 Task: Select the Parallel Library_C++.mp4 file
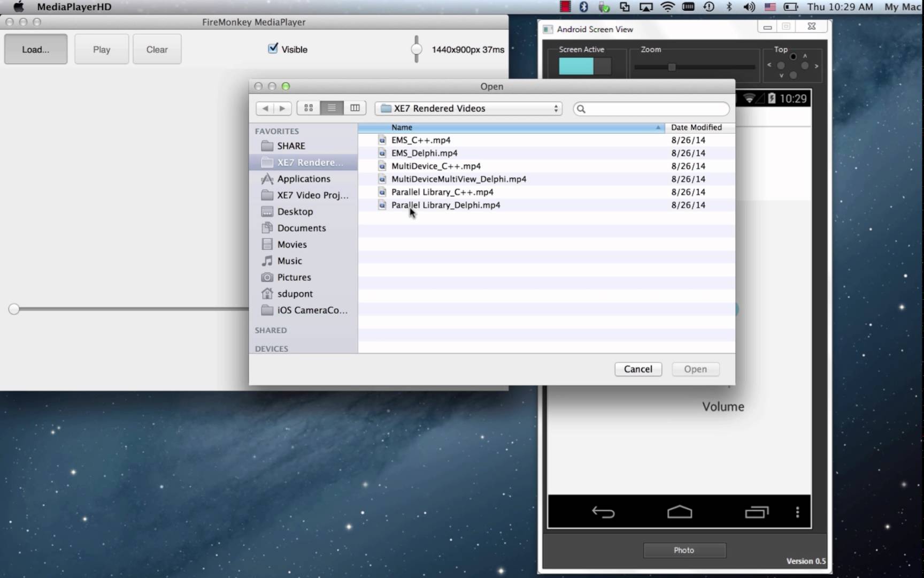546,192
